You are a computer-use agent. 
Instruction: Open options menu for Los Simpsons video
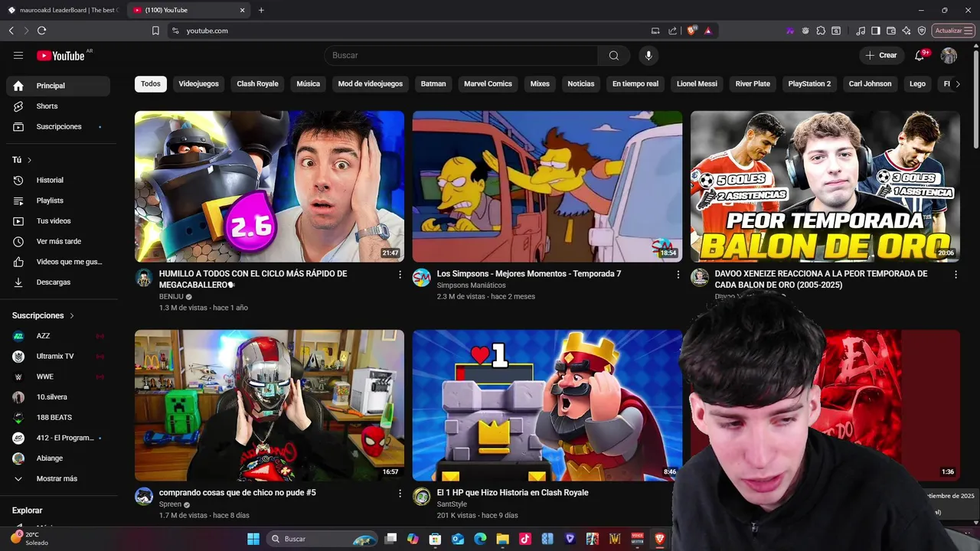click(678, 274)
